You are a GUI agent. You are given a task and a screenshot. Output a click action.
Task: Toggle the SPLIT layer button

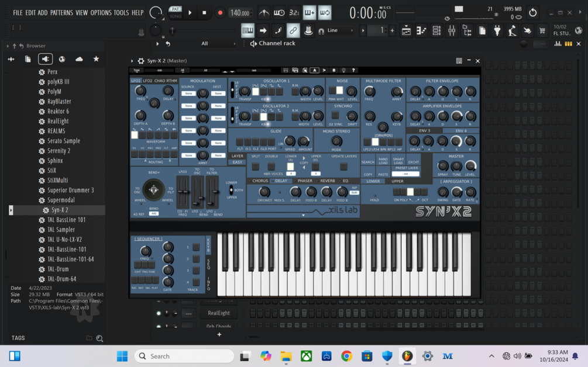(255, 167)
